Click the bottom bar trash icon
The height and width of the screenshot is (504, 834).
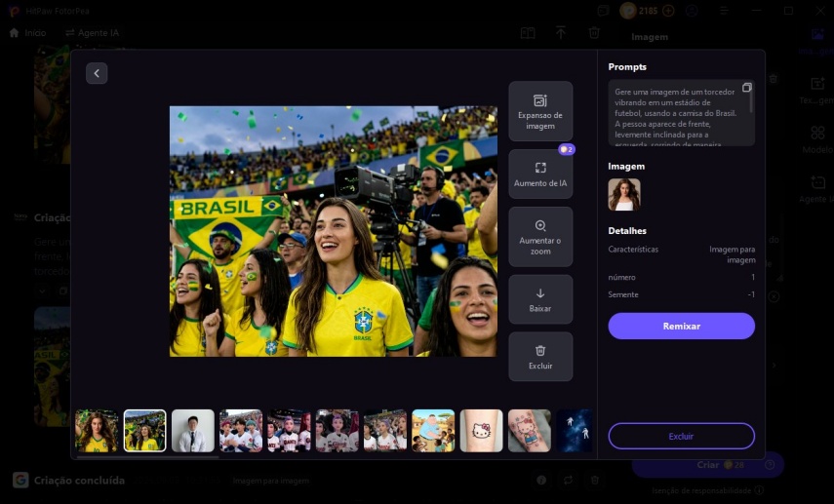click(595, 480)
